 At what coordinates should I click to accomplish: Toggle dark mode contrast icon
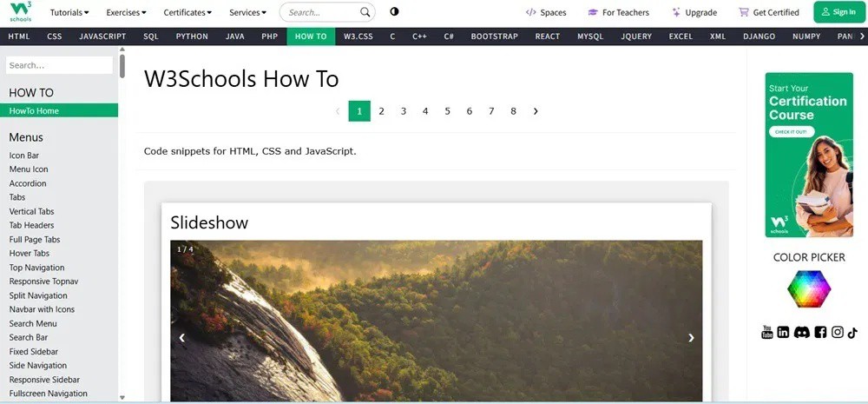394,11
